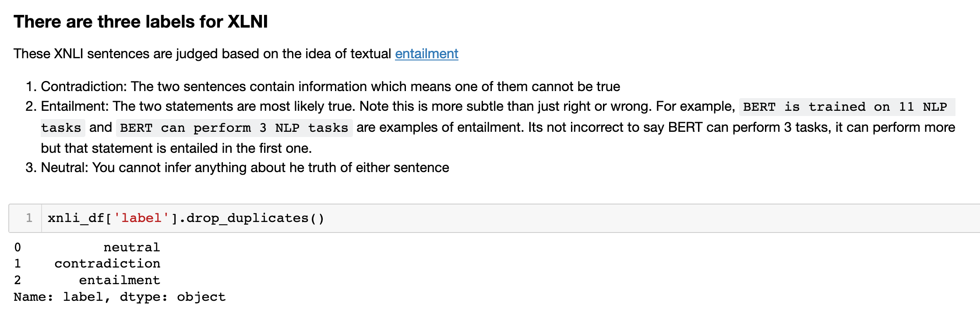Click line number 1 in cell gutter
The width and height of the screenshot is (980, 310).
pos(29,218)
